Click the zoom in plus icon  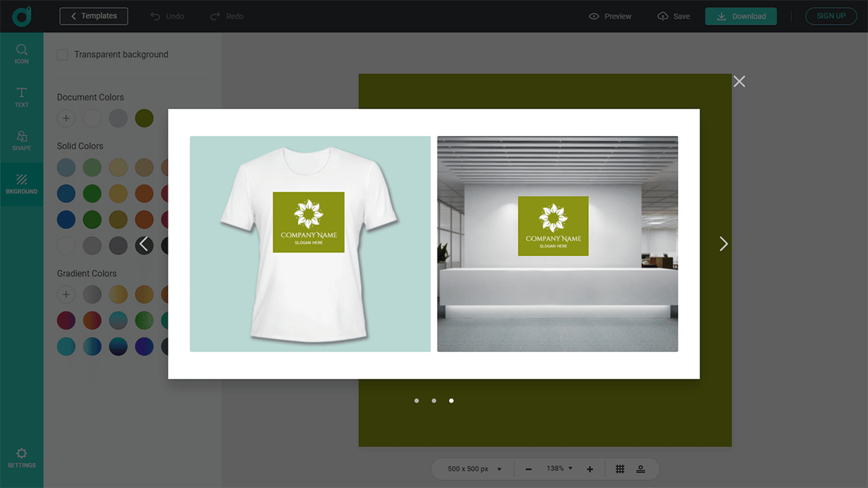point(590,469)
